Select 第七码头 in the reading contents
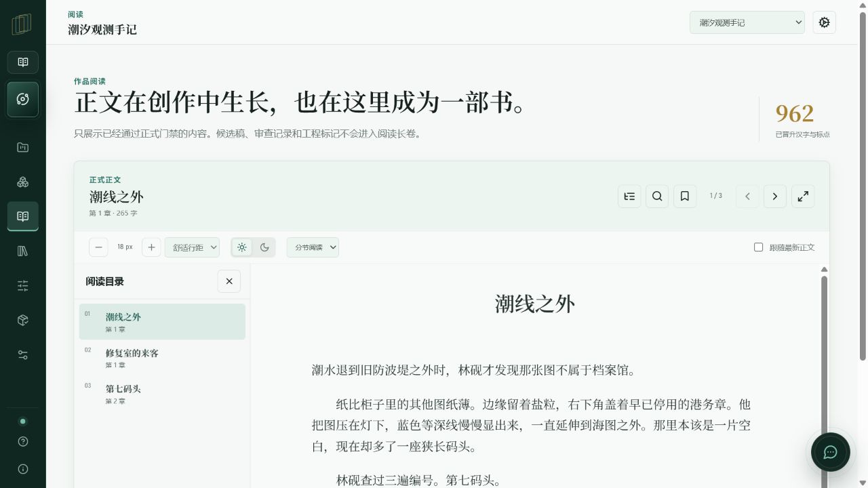The height and width of the screenshot is (488, 868). (x=162, y=394)
